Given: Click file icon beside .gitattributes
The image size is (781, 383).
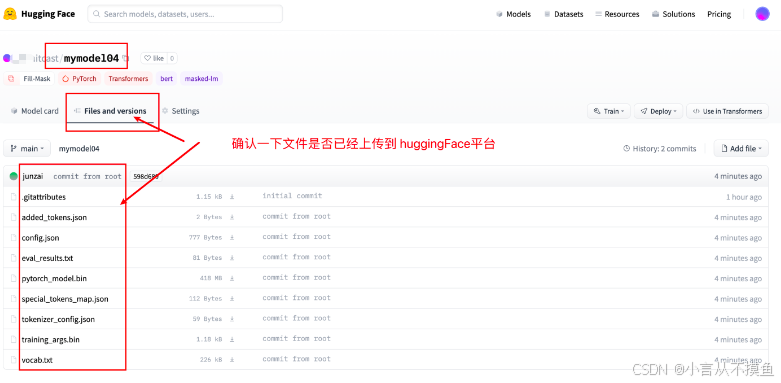Looking at the screenshot, I should point(14,197).
